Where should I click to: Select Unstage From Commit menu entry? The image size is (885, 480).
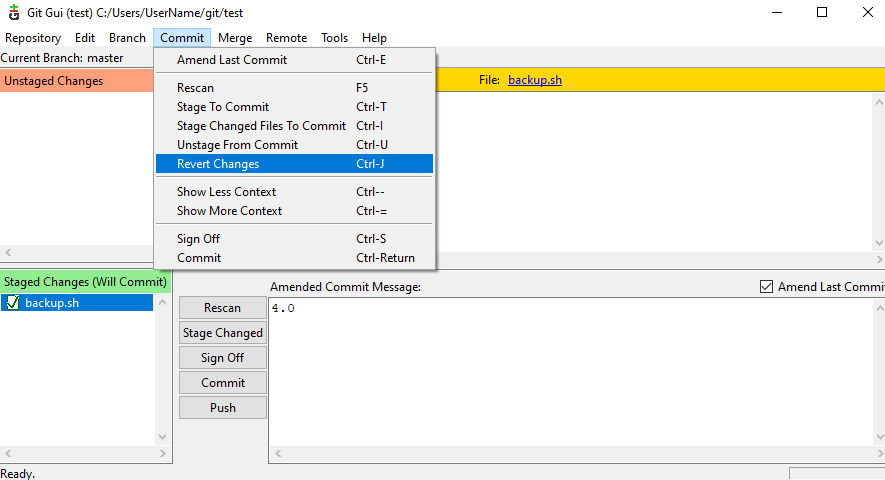294,145
